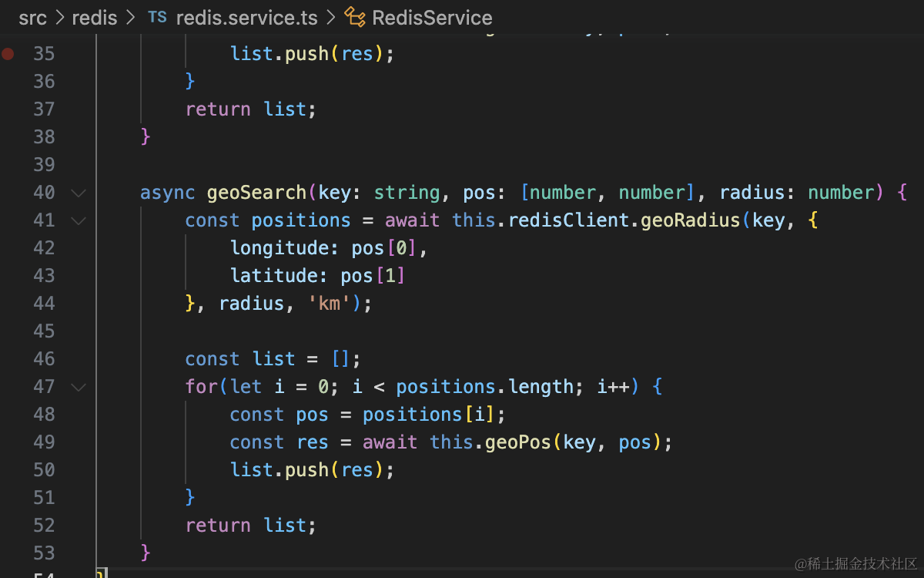Viewport: 924px width, 578px height.
Task: Open the redis breadcrumb folder
Action: pos(94,17)
